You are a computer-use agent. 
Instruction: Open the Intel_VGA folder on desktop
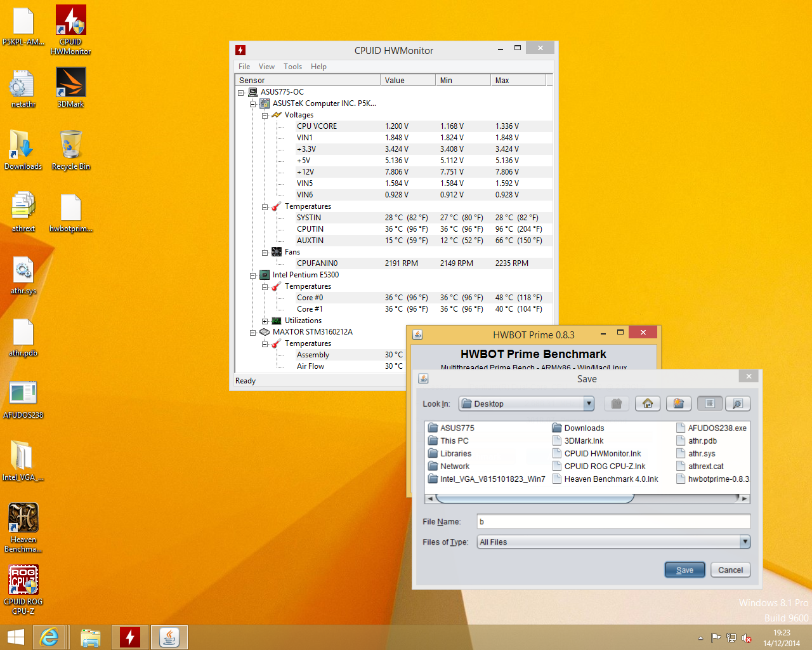[23, 461]
